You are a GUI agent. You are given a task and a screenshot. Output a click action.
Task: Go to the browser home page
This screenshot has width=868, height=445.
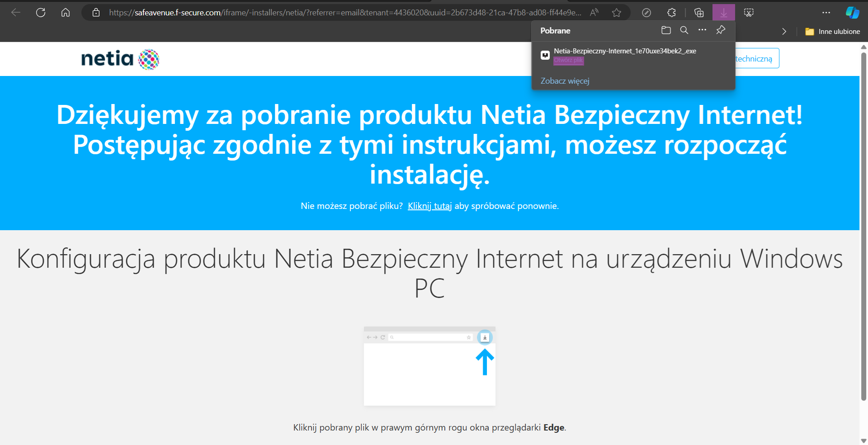pos(66,13)
